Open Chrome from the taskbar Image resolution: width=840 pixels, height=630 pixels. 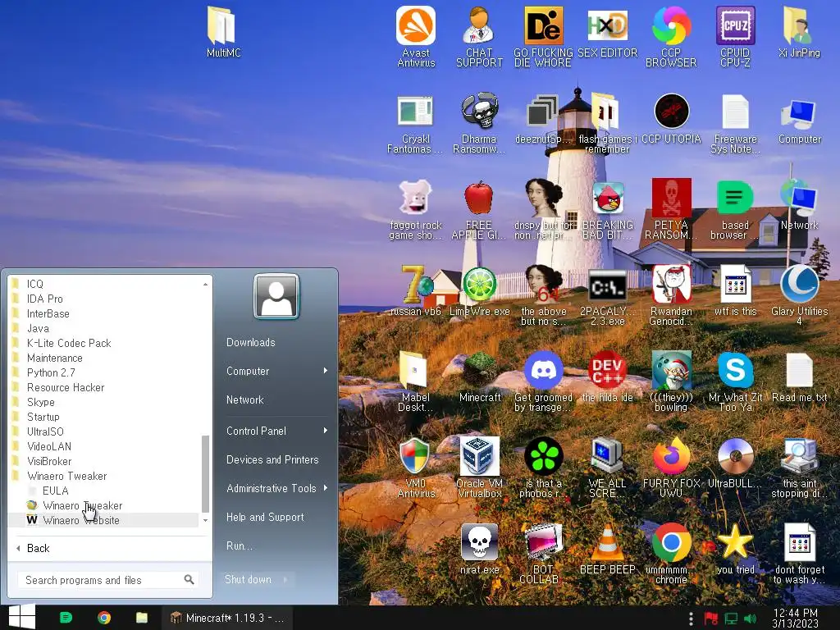(x=104, y=618)
